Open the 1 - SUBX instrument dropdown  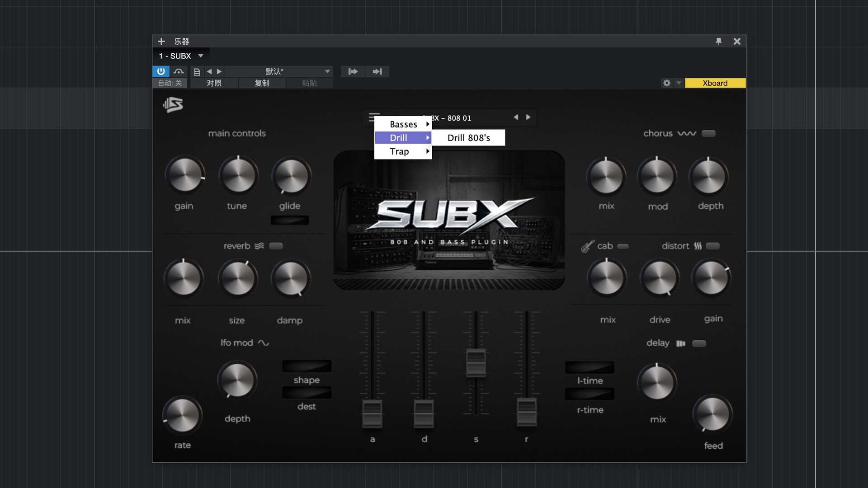click(181, 56)
